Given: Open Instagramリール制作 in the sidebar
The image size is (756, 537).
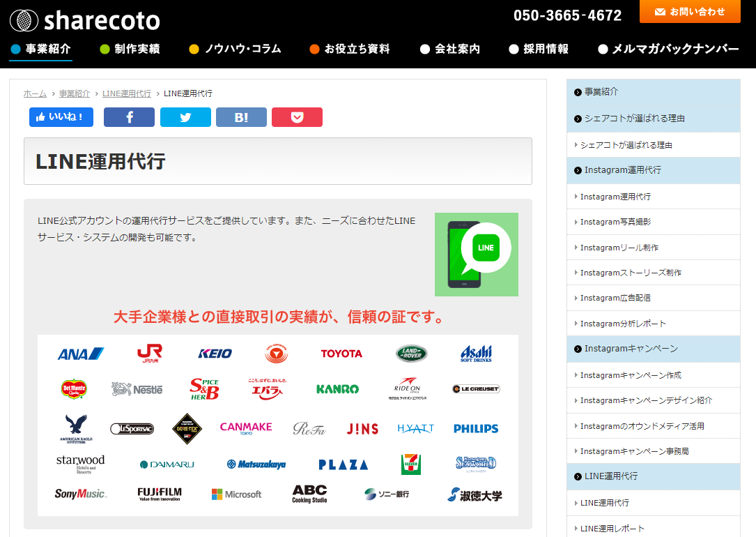Looking at the screenshot, I should click(x=619, y=248).
